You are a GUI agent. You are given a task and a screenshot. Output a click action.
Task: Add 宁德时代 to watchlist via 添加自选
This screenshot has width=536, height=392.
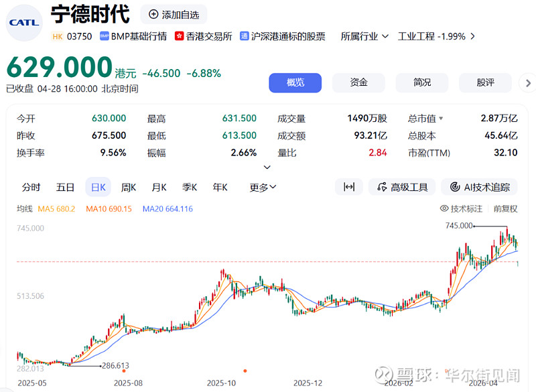click(x=174, y=15)
